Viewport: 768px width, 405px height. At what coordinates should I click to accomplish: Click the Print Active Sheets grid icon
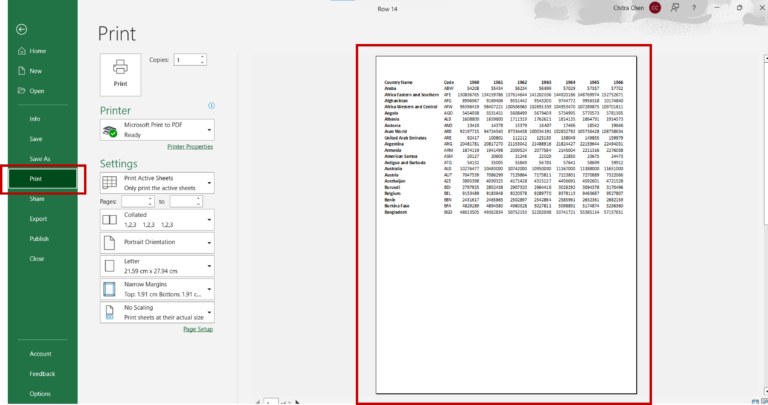(x=110, y=183)
